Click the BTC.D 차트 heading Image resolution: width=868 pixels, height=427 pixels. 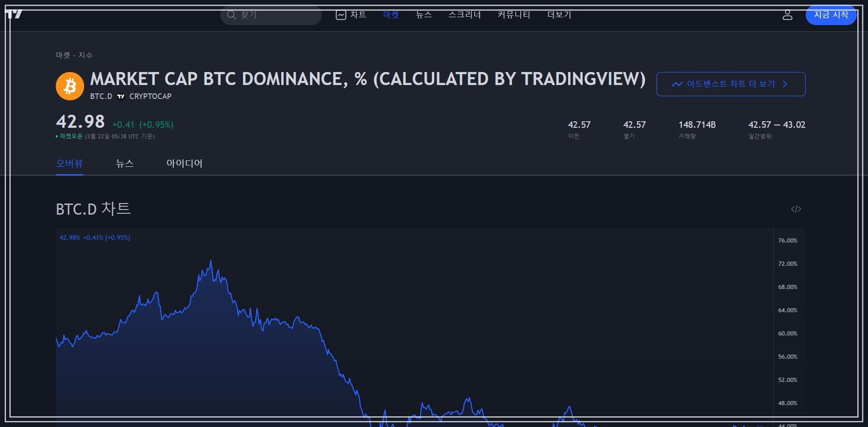click(x=93, y=209)
